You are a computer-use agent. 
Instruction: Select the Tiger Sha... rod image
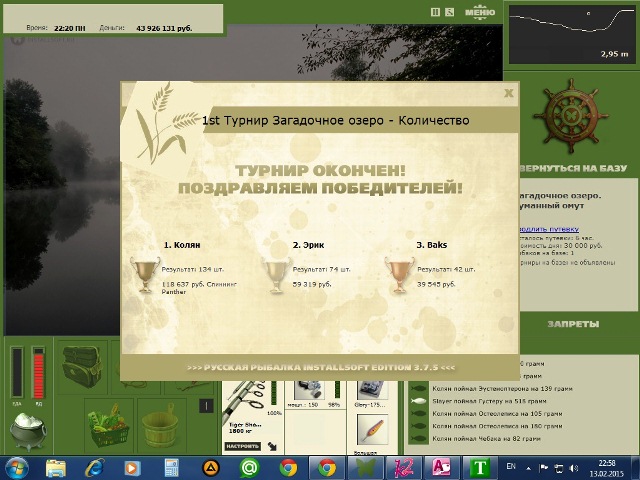click(x=244, y=401)
